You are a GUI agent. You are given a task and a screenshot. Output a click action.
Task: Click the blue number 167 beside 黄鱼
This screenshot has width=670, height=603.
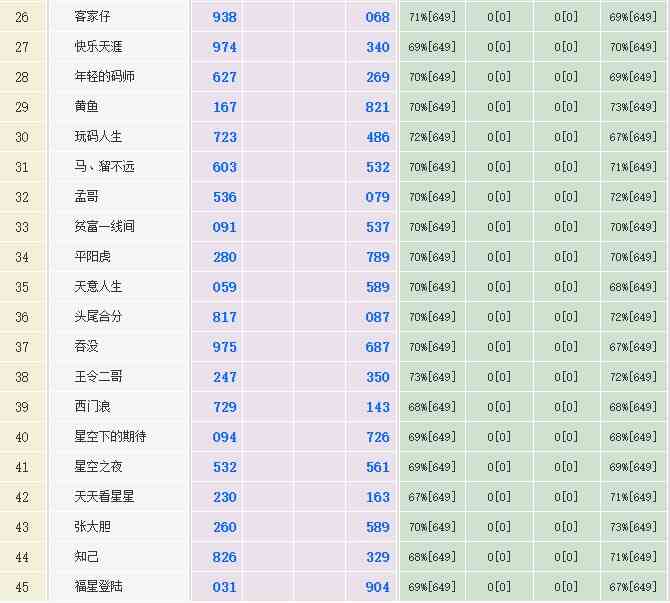coord(225,107)
